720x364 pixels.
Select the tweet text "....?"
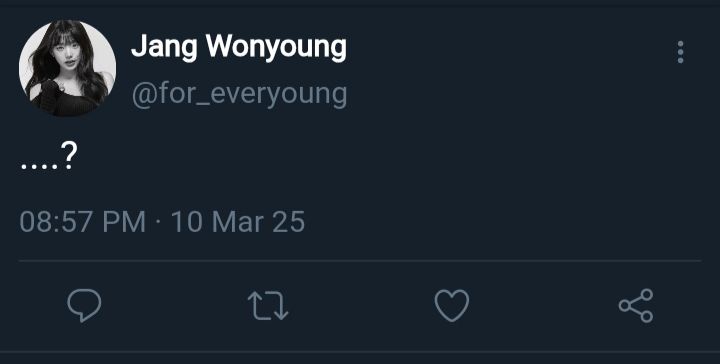click(49, 157)
